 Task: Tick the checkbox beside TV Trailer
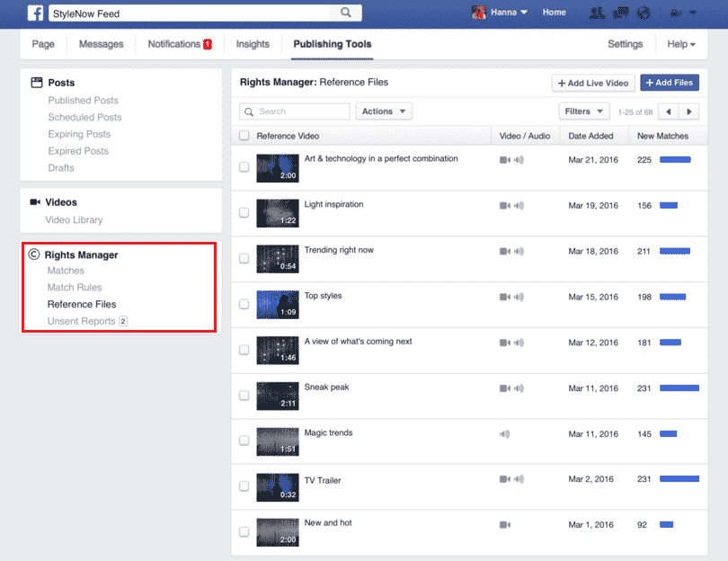(x=244, y=488)
